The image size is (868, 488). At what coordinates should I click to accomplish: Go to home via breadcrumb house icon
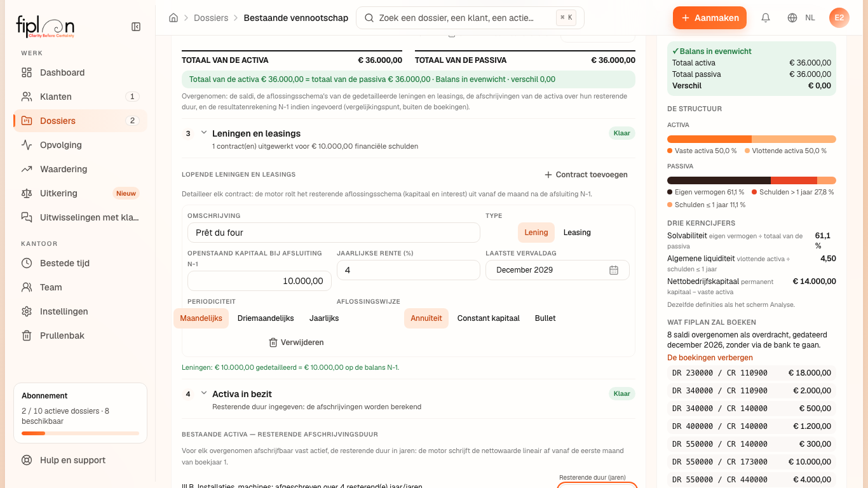click(x=173, y=18)
